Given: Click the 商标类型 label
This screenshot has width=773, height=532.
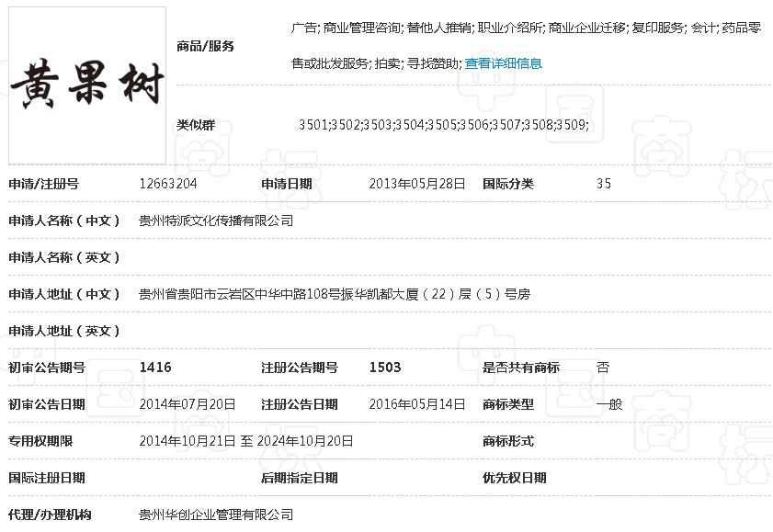Looking at the screenshot, I should (x=508, y=404).
